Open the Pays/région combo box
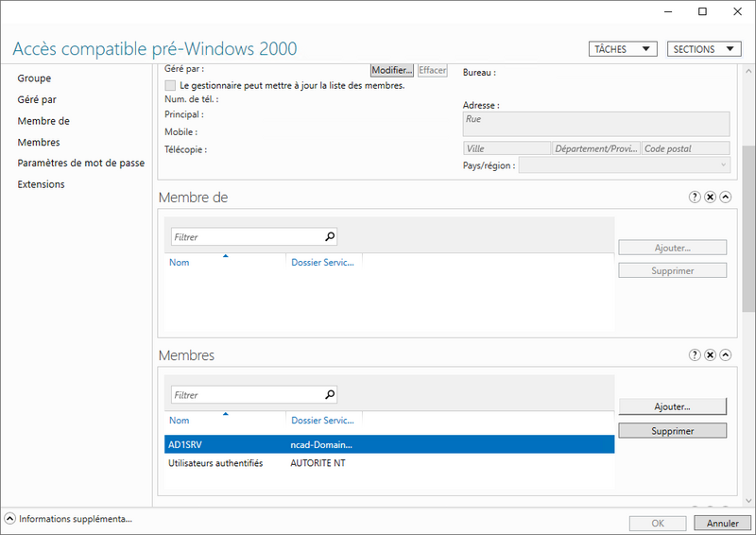This screenshot has height=535, width=756. click(x=624, y=165)
